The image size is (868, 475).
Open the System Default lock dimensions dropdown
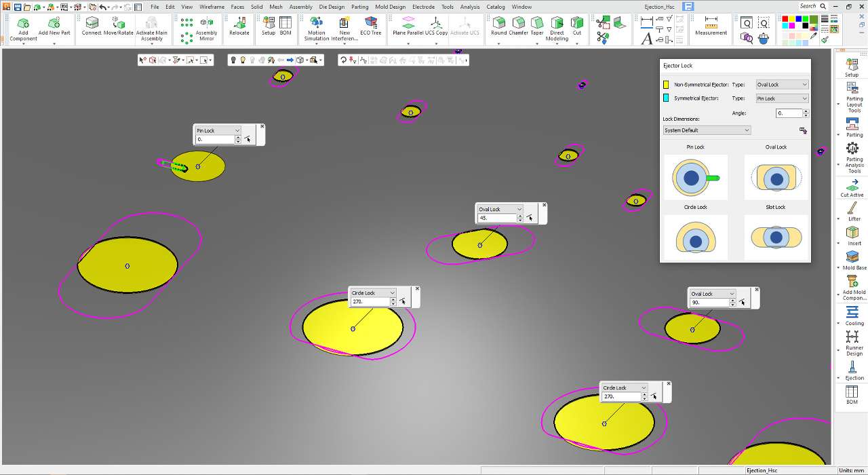pyautogui.click(x=707, y=130)
